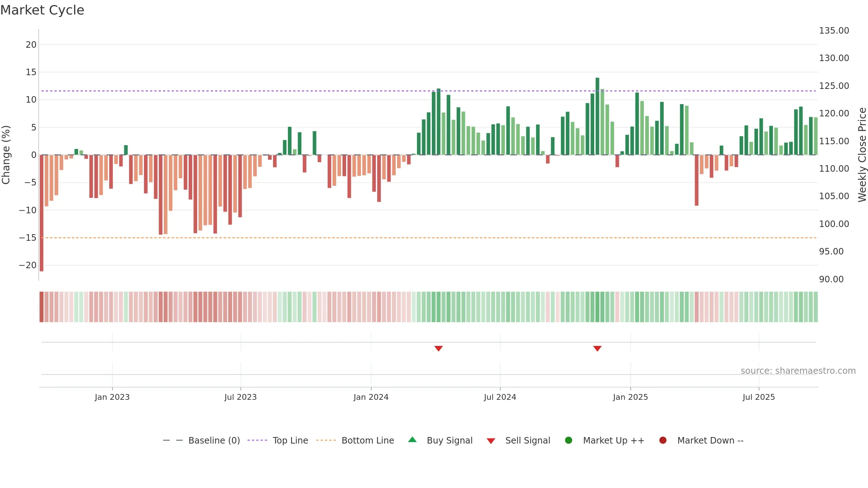
Task: Click the Weekly Close Price axis title
Action: click(x=862, y=155)
